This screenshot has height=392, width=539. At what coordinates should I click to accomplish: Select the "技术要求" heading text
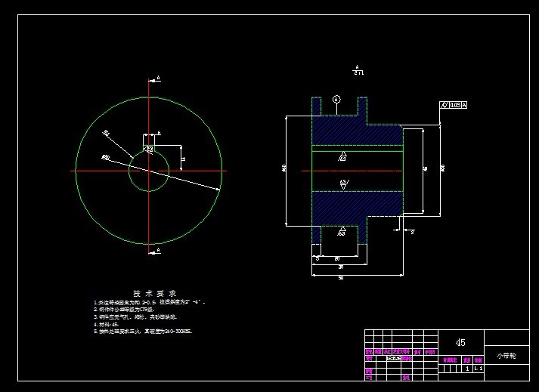[155, 294]
